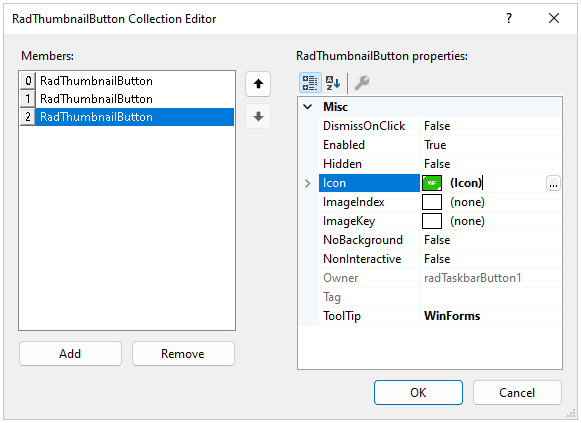The image size is (581, 423).
Task: Confirm changes with OK
Action: point(418,393)
